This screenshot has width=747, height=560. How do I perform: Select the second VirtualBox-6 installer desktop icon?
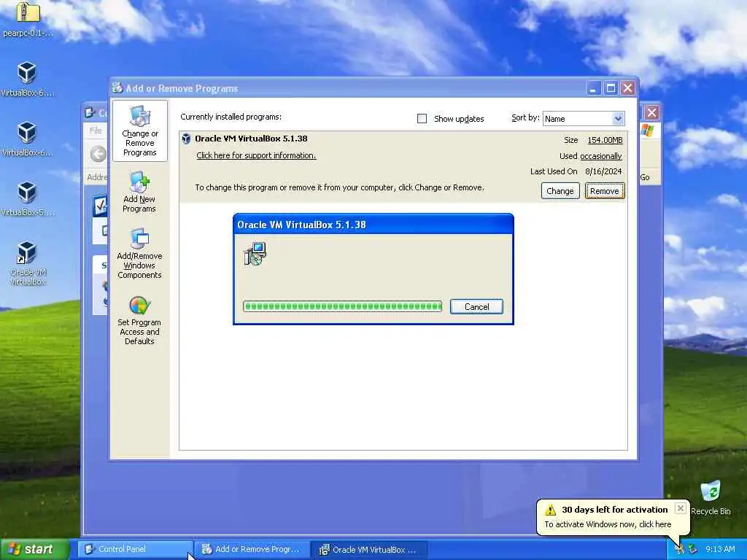pos(27,133)
